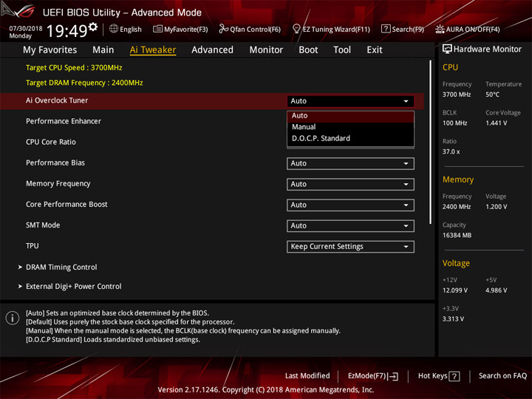Open the Tool tab
Viewport: 532px width, 399px height.
342,50
